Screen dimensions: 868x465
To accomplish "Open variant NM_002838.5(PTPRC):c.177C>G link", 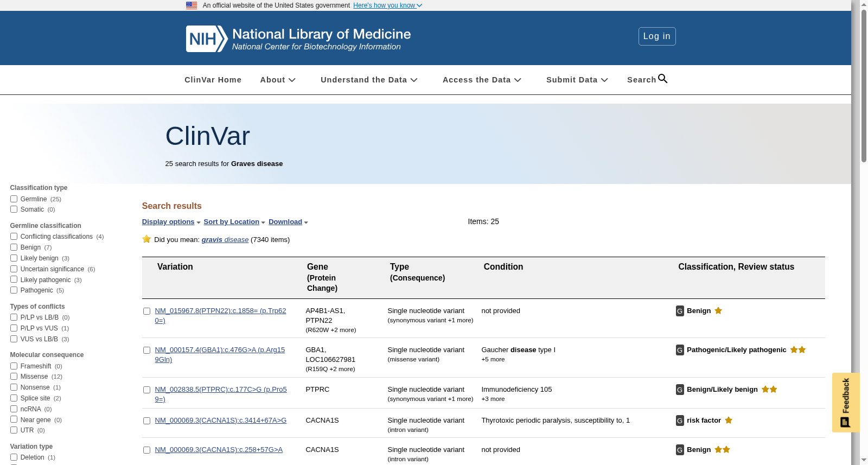I will [x=221, y=394].
